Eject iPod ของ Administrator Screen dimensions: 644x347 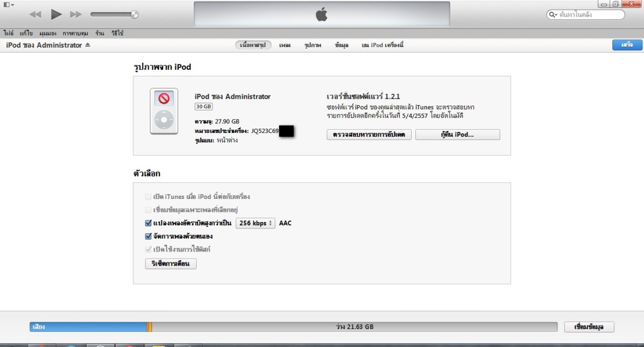coord(87,45)
